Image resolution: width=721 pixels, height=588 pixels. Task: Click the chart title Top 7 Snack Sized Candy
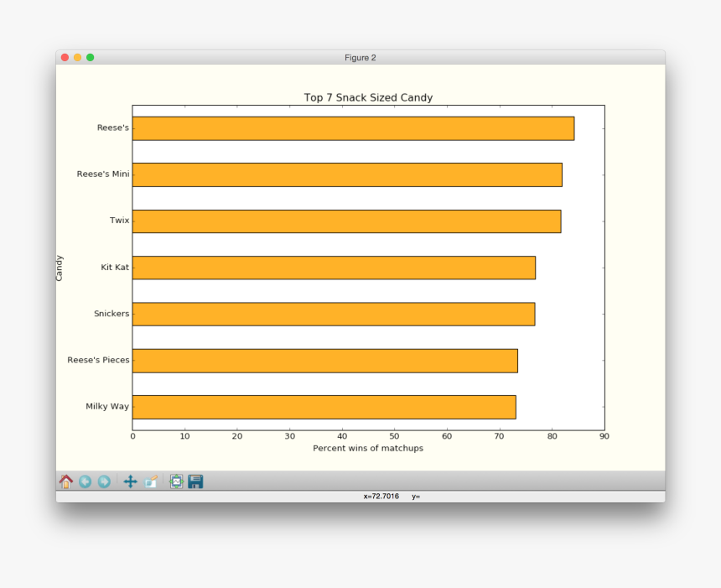click(x=368, y=97)
